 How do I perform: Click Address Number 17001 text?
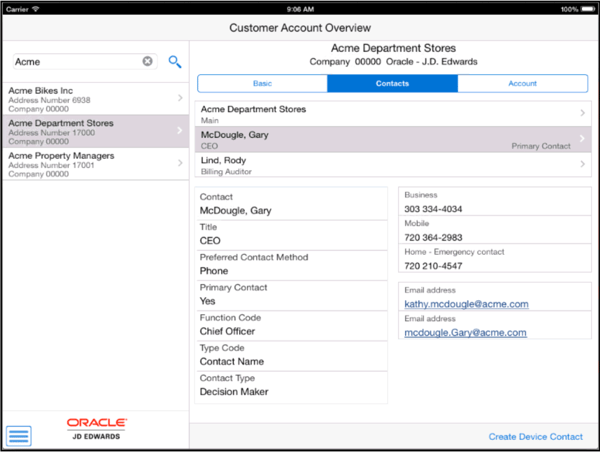(x=51, y=165)
